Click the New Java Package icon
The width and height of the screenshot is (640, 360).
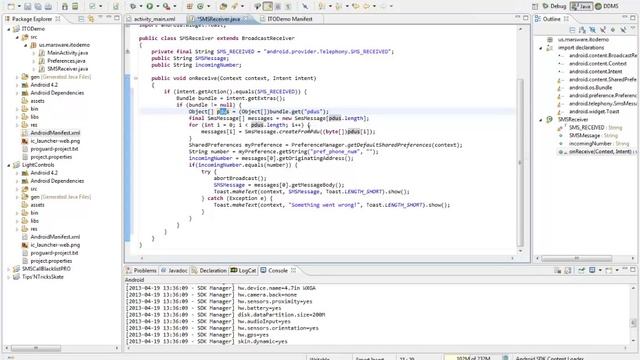coord(189,7)
